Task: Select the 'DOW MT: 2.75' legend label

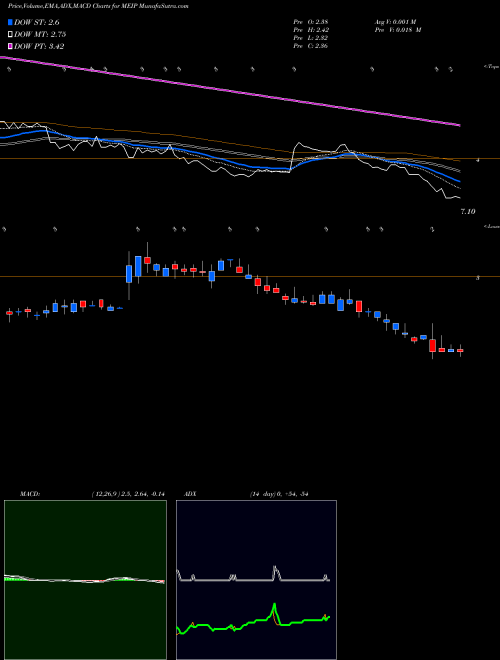Action: pyautogui.click(x=40, y=35)
